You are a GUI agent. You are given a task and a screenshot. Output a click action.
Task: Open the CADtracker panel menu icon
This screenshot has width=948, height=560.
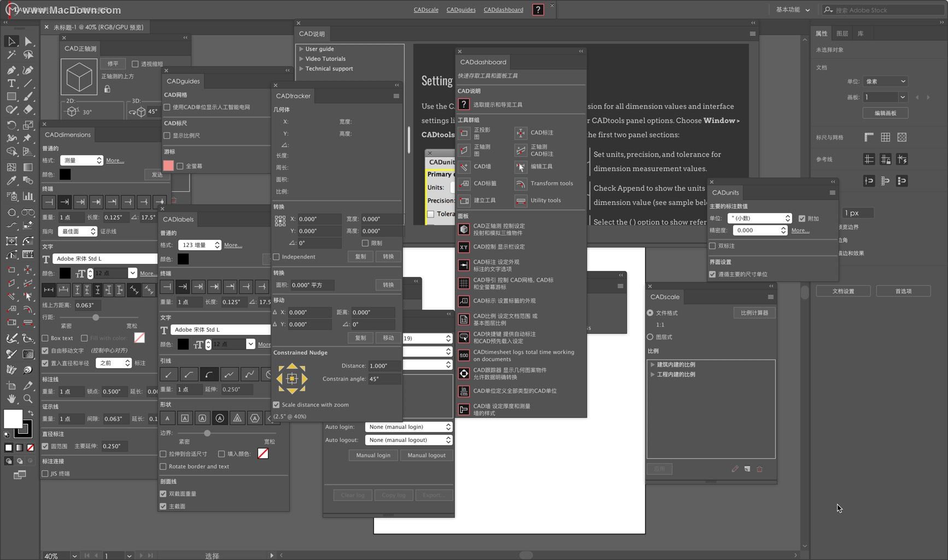(x=396, y=96)
